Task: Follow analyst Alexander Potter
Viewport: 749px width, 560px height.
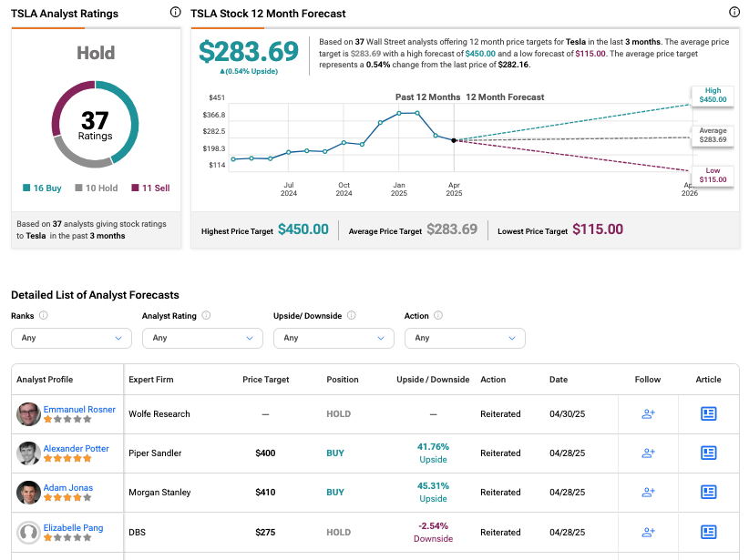Action: (x=648, y=453)
